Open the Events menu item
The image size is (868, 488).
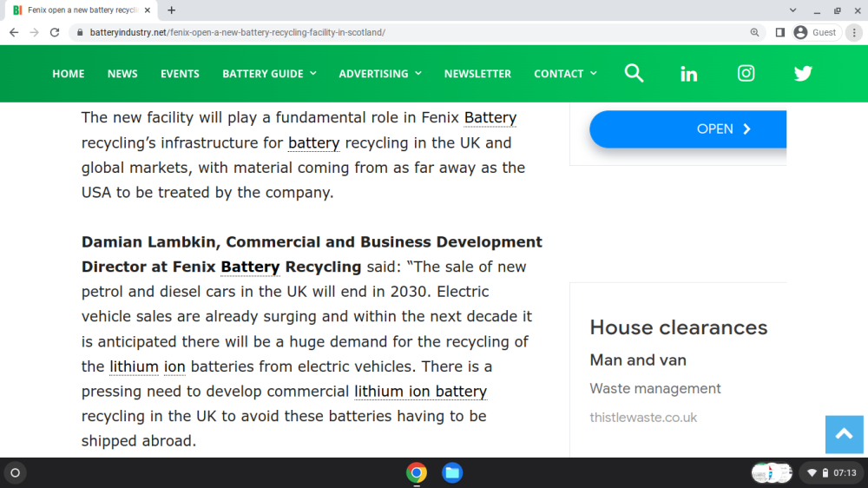pyautogui.click(x=180, y=74)
